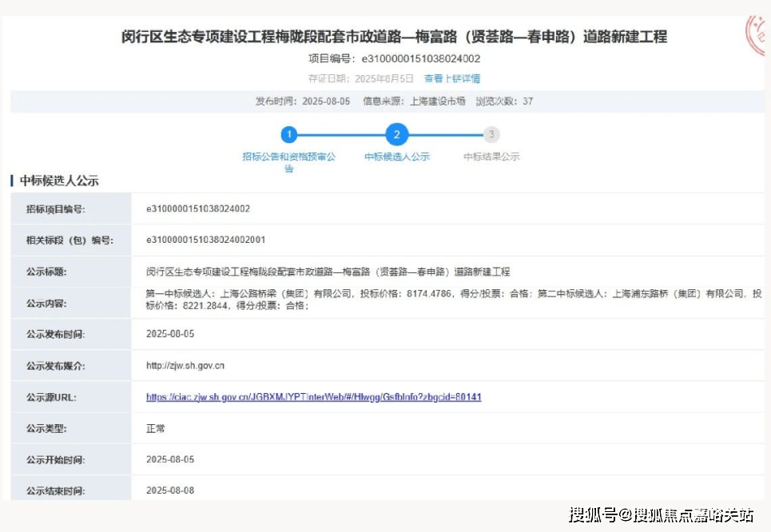Click the 招标项目编号 label cell
Viewport: 771px width, 532px height.
[71, 209]
